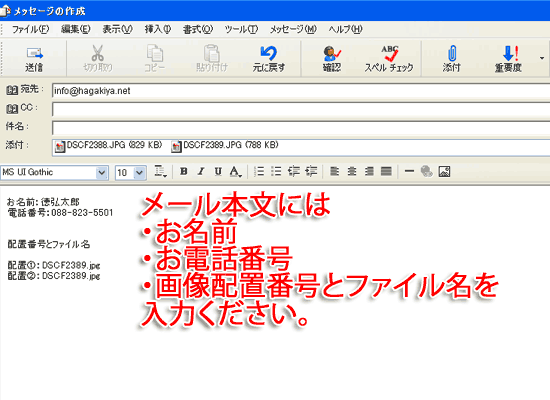This screenshot has width=550, height=400.
Task: Open the font color picker
Action: (235, 172)
